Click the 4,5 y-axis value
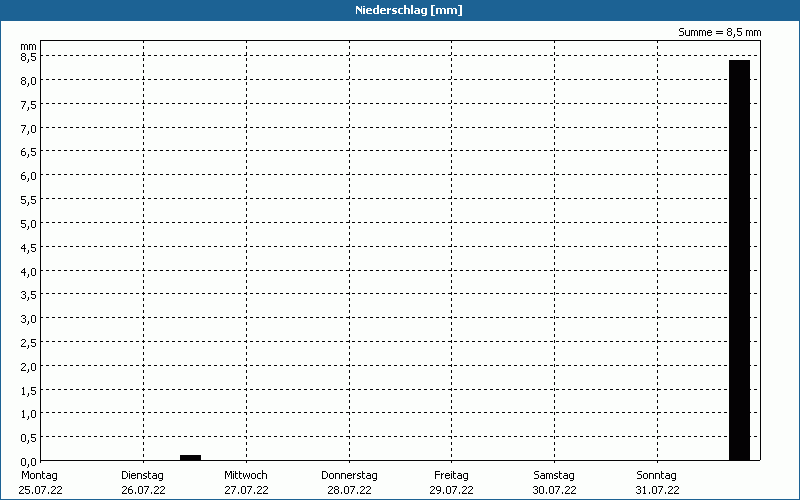Image resolution: width=800 pixels, height=500 pixels. click(x=29, y=247)
